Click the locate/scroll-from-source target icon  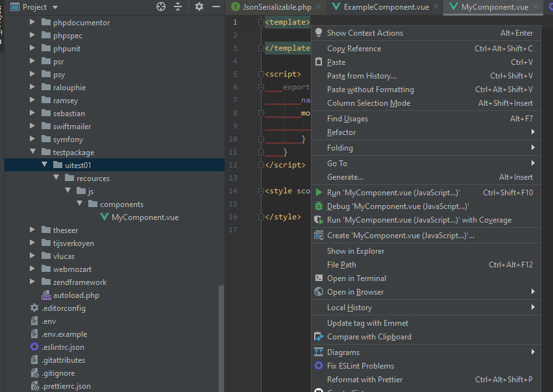tap(161, 6)
